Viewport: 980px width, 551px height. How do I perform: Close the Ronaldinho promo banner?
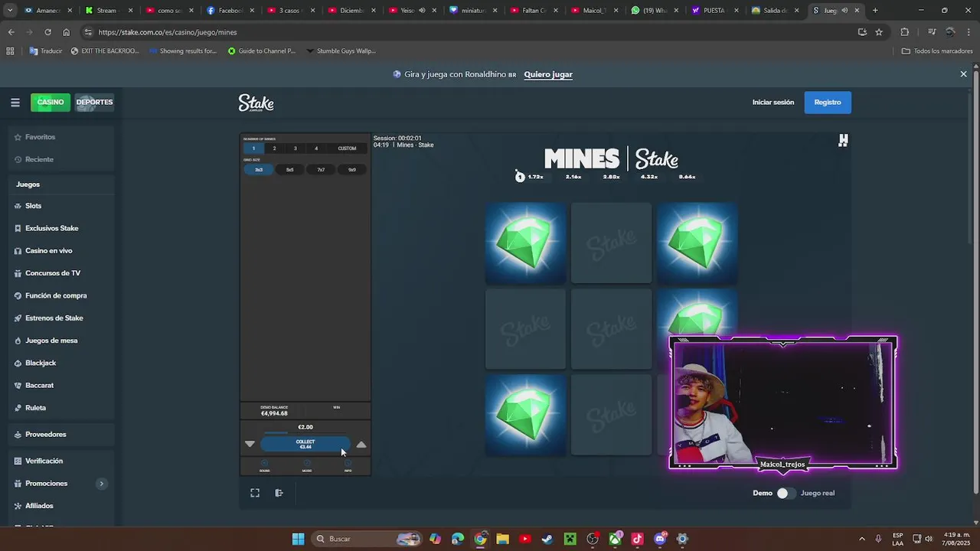[963, 74]
